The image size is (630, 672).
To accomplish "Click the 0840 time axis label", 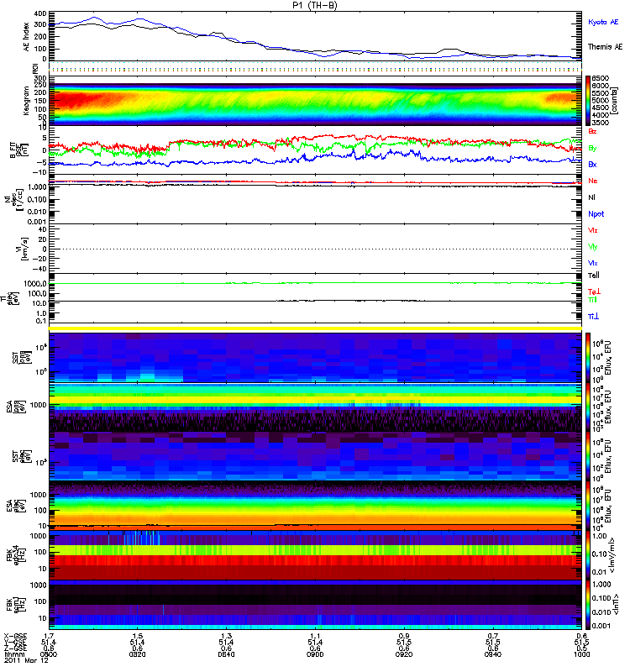I will [x=226, y=654].
